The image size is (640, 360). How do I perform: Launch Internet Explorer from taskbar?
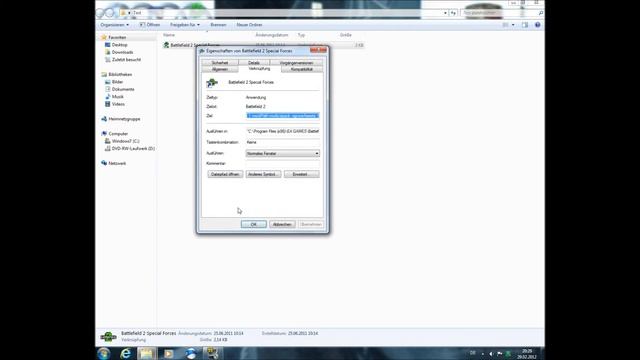pyautogui.click(x=125, y=353)
